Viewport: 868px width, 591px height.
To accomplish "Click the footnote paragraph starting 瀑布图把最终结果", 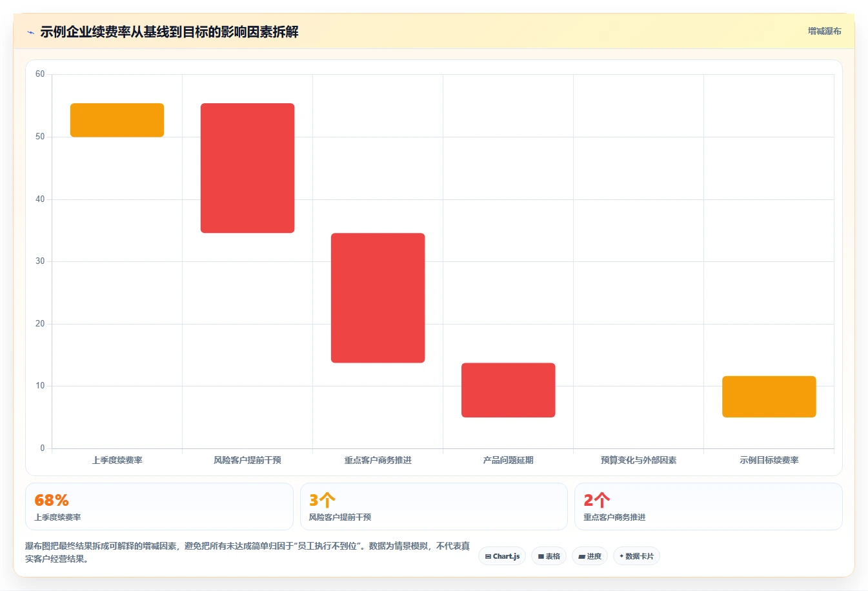I will coord(248,552).
